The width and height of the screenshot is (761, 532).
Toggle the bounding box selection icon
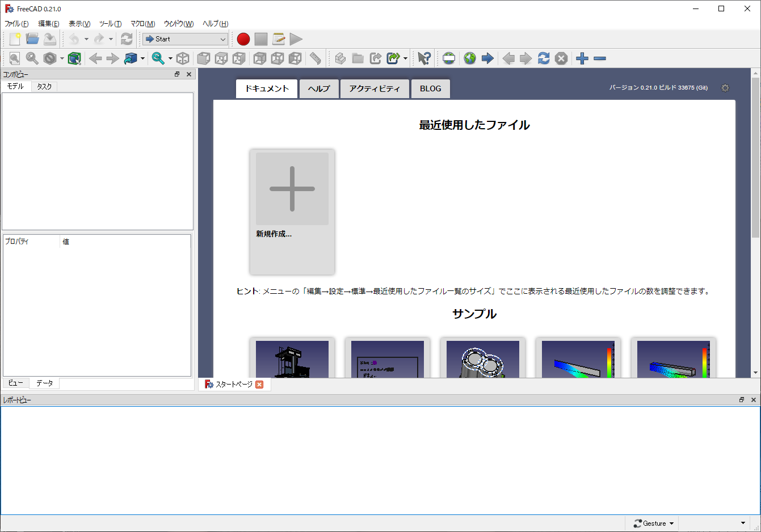[74, 58]
